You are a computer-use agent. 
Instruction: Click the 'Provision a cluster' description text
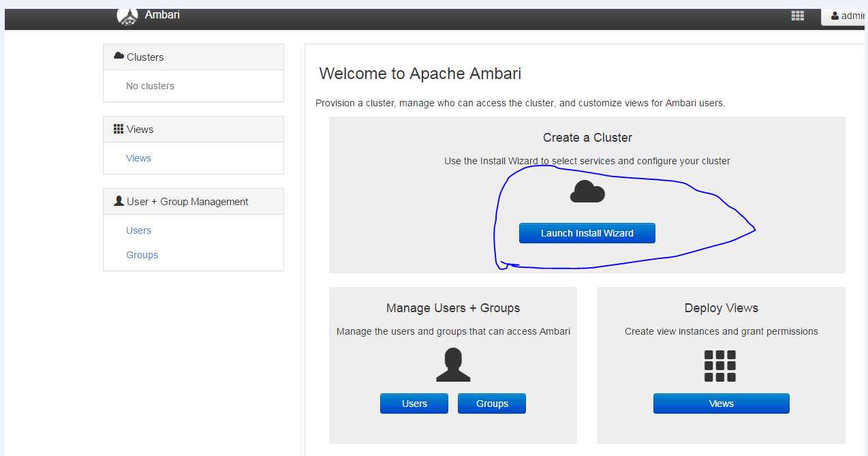tap(521, 103)
